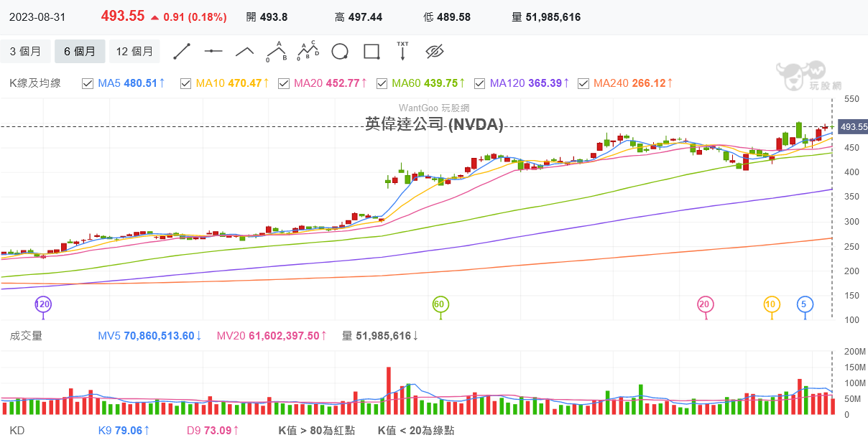868x440 pixels.
Task: Click the 120-day marker on the chart
Action: (43, 304)
